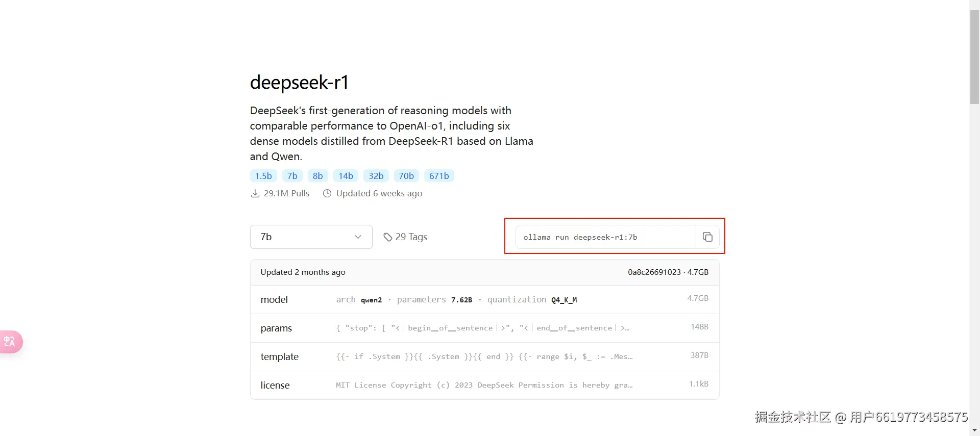The image size is (980, 436).
Task: Click the download icon by 29.1M Pulls
Action: (x=255, y=194)
